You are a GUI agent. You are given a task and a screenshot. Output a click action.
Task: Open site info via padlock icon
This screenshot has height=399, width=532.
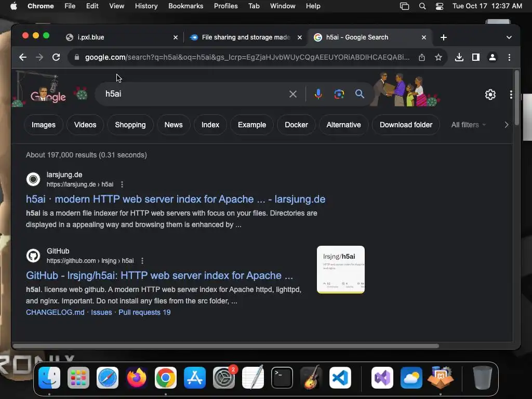click(77, 57)
